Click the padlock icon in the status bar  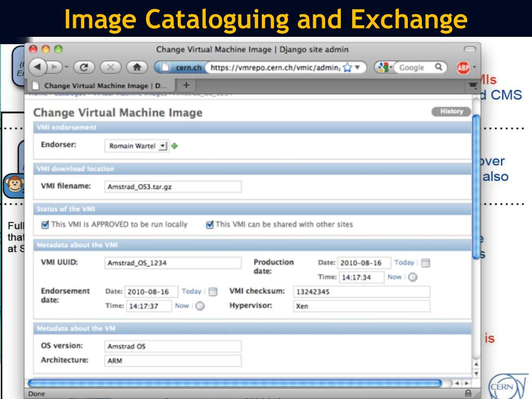click(468, 393)
